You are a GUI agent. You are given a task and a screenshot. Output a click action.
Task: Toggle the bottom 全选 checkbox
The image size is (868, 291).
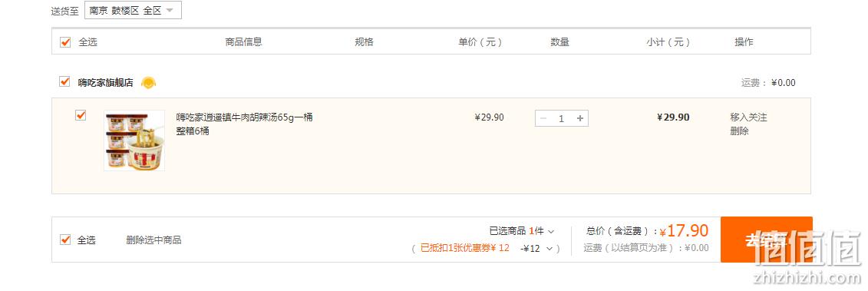[65, 240]
